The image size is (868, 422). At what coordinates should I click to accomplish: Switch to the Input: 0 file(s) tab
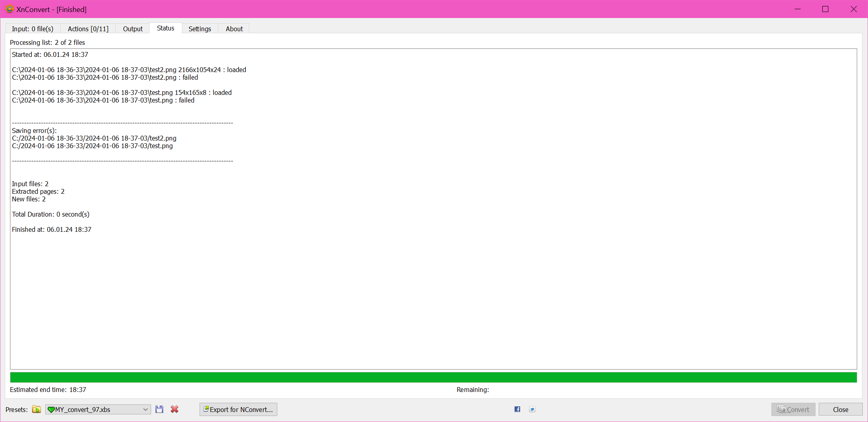(x=32, y=29)
